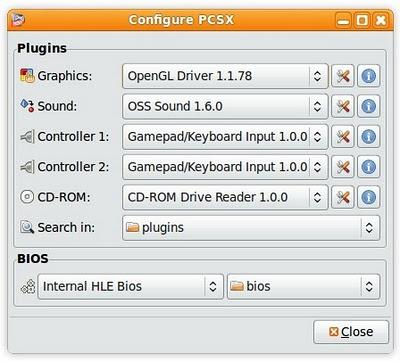
Task: Expand Controller 1 Gamepad/Keyboard Input dropdown
Action: (x=225, y=137)
